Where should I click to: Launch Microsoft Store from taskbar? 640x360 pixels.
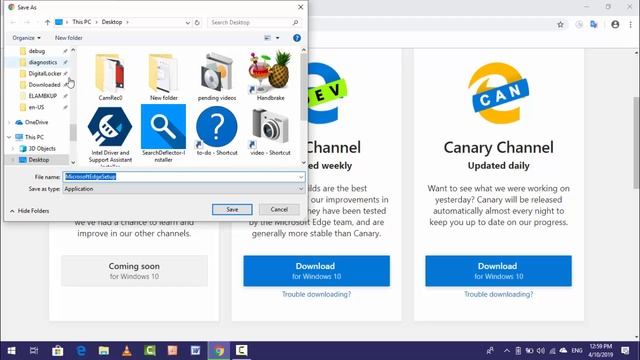tap(58, 351)
